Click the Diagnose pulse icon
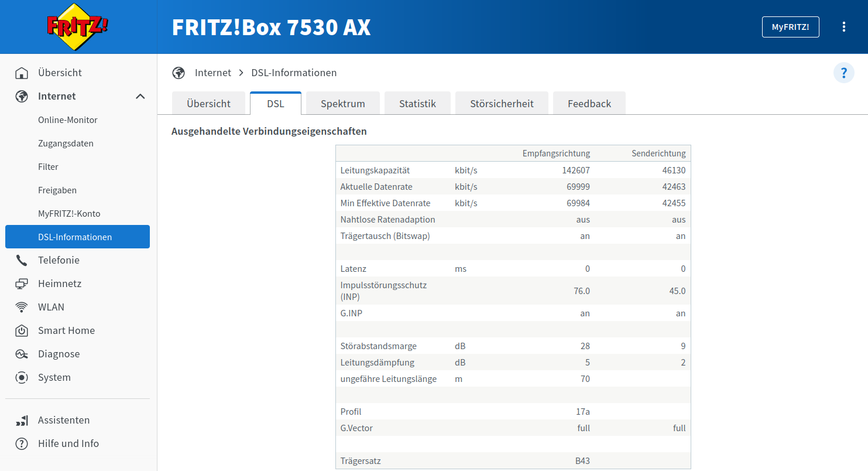The width and height of the screenshot is (868, 471). click(x=22, y=354)
